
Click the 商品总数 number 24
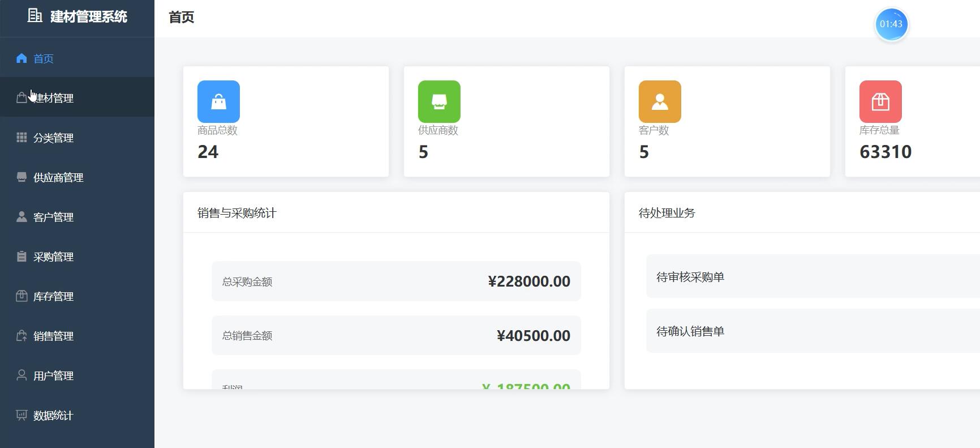(208, 152)
